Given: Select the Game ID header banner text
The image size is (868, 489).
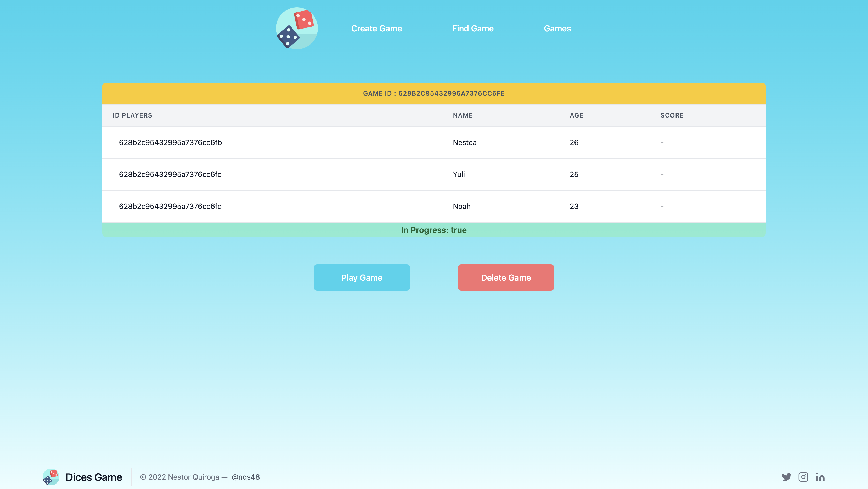Looking at the screenshot, I should coord(434,93).
